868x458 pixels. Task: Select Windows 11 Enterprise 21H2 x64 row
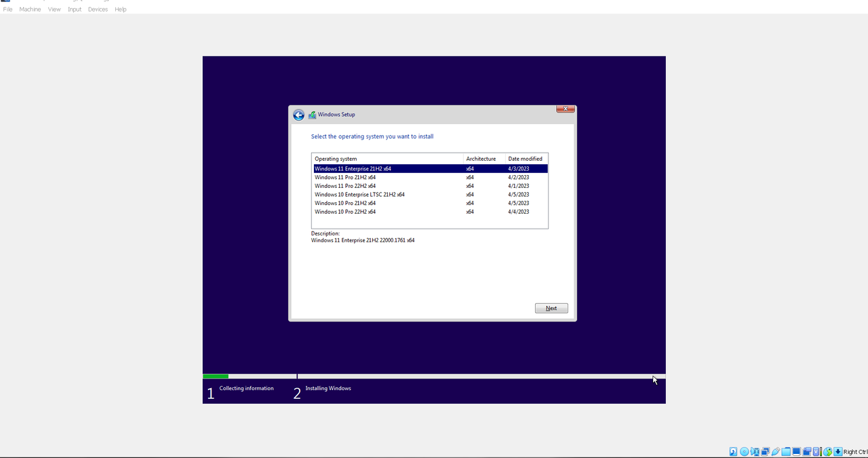430,168
